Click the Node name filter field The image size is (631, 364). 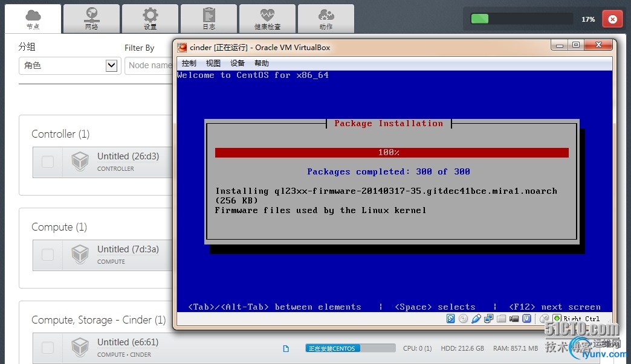149,65
